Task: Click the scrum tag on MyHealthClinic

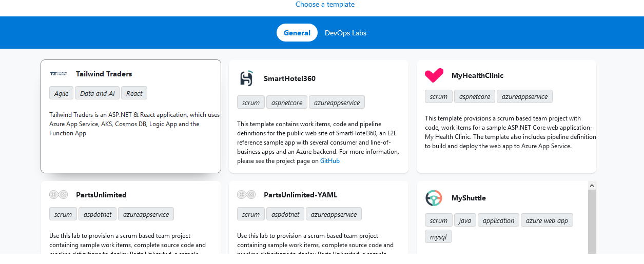Action: [439, 96]
